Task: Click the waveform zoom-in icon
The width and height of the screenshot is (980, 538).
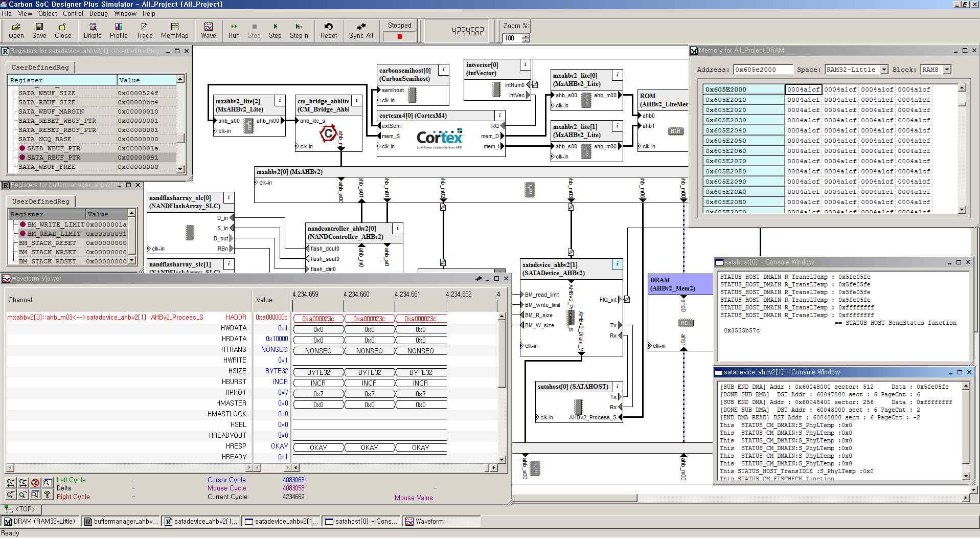Action: (11, 483)
